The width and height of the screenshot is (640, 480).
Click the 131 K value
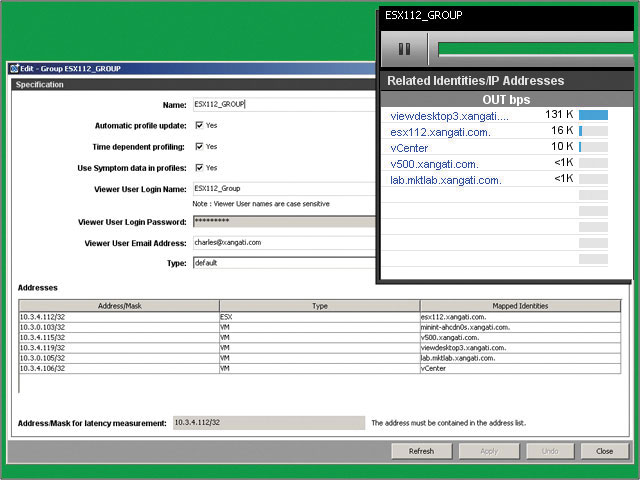(x=559, y=114)
